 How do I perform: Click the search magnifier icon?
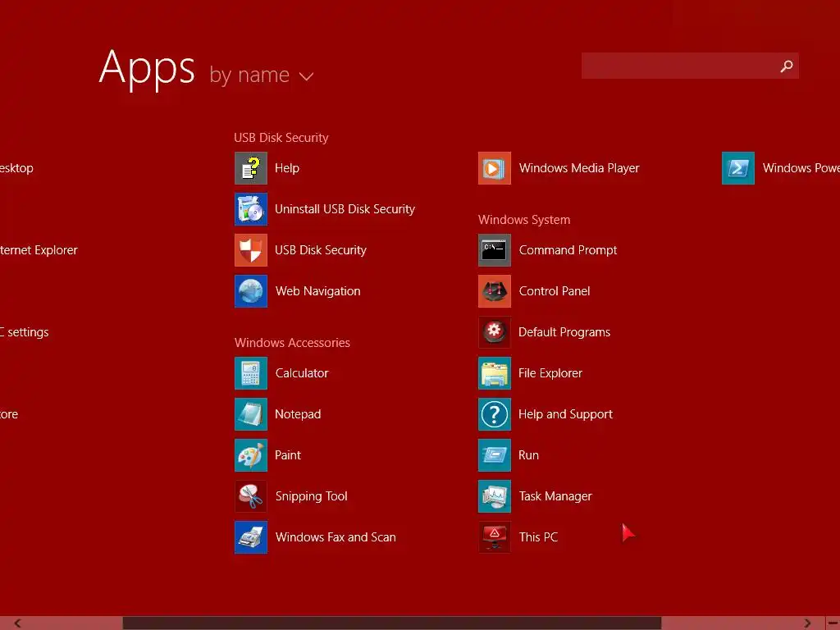(787, 66)
